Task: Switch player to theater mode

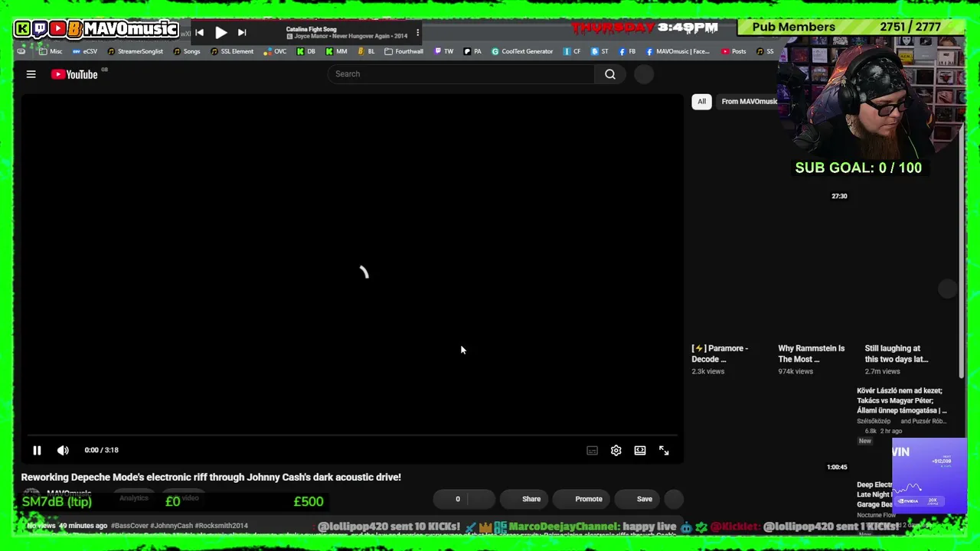Action: click(x=640, y=451)
